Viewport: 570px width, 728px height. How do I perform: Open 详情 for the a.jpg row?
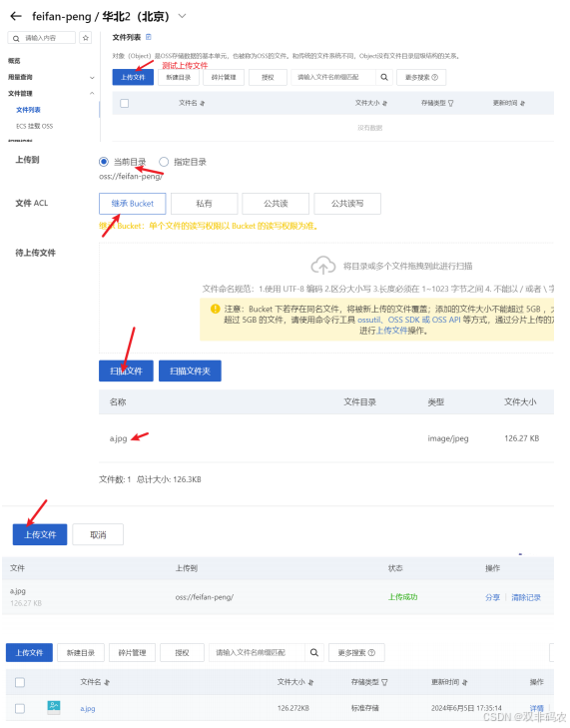point(537,708)
